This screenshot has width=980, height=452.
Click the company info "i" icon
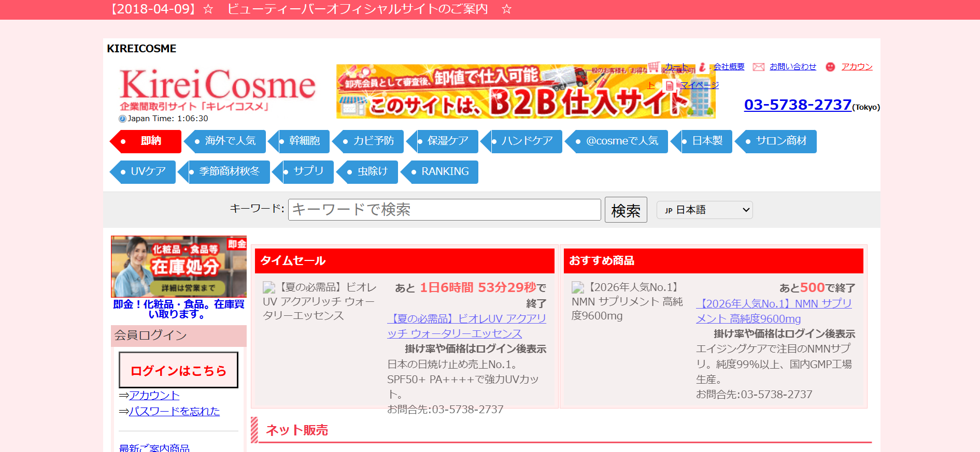coord(702,67)
